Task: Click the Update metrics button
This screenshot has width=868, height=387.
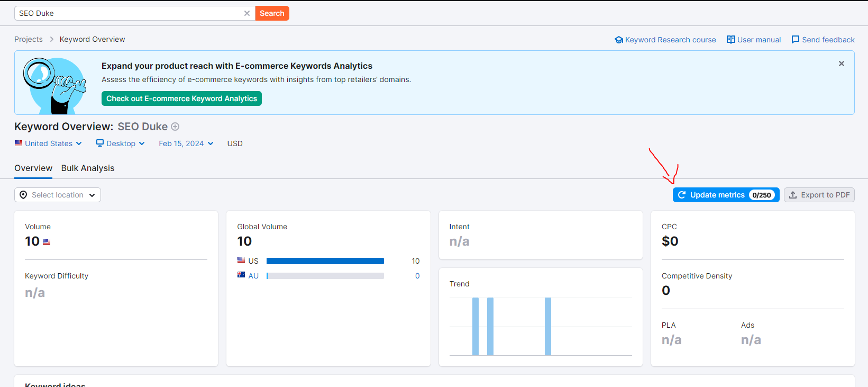Action: point(726,195)
